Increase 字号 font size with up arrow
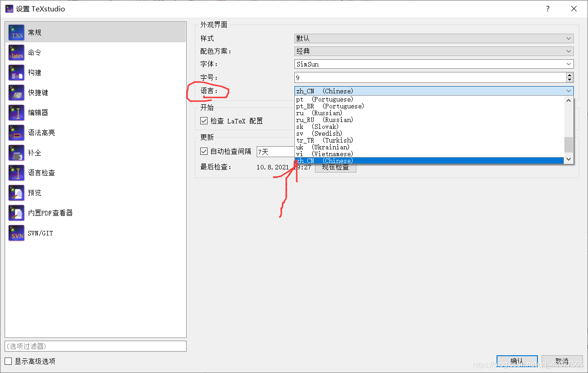This screenshot has height=373, width=588. coord(569,75)
